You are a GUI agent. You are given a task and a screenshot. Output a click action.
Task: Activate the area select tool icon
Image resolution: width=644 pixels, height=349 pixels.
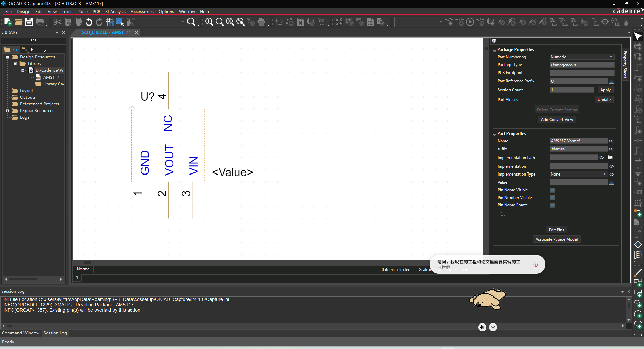(120, 22)
